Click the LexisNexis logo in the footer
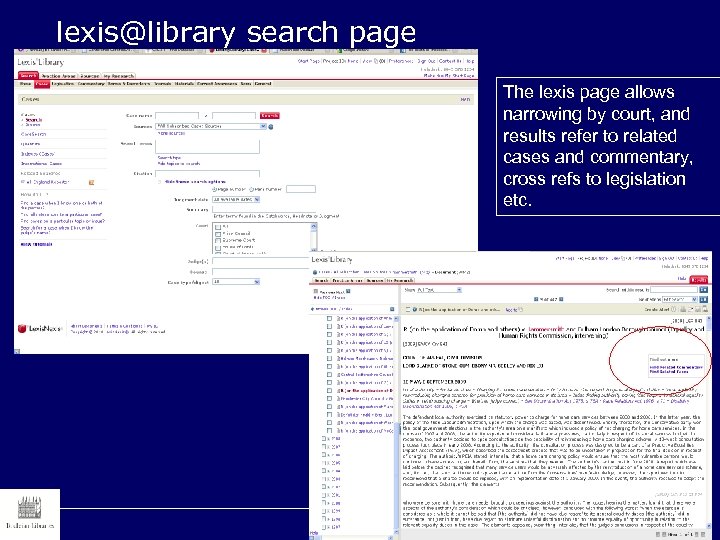This screenshot has height=540, width=720. point(40,328)
